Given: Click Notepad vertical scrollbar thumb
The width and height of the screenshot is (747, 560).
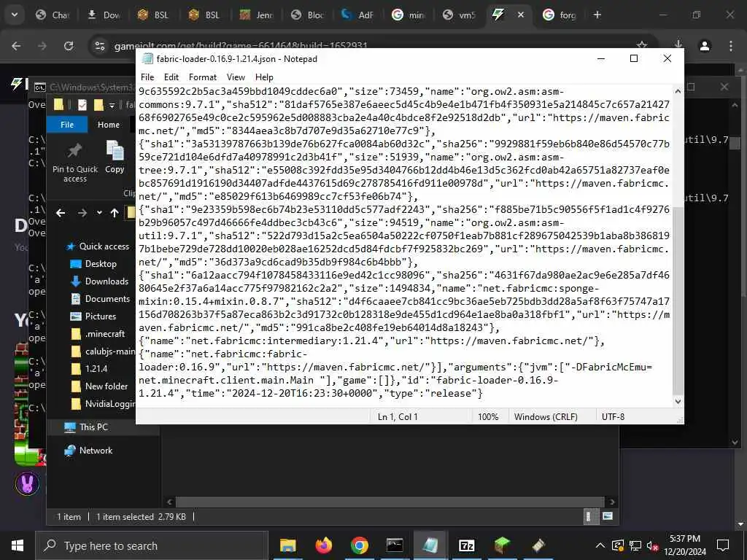Looking at the screenshot, I should coord(678,301).
